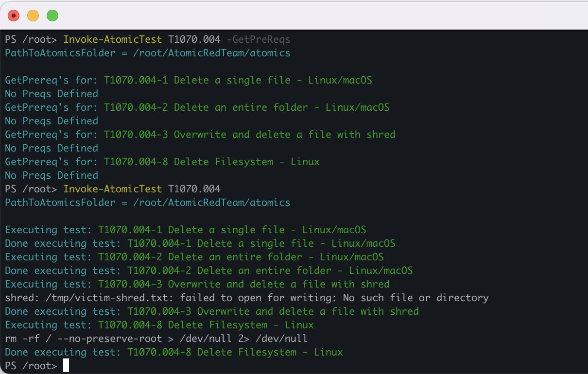Click "Done executing test: T1070.004-2" line

point(208,270)
